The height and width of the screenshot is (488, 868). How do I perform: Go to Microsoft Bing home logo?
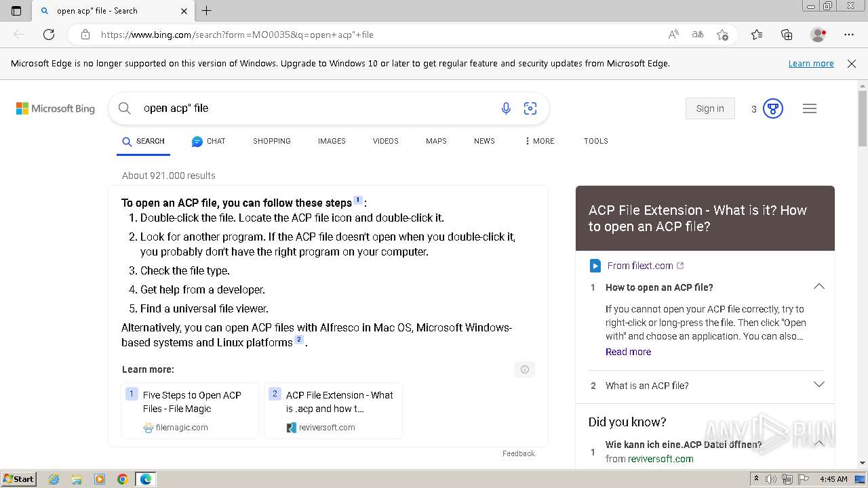tap(56, 108)
